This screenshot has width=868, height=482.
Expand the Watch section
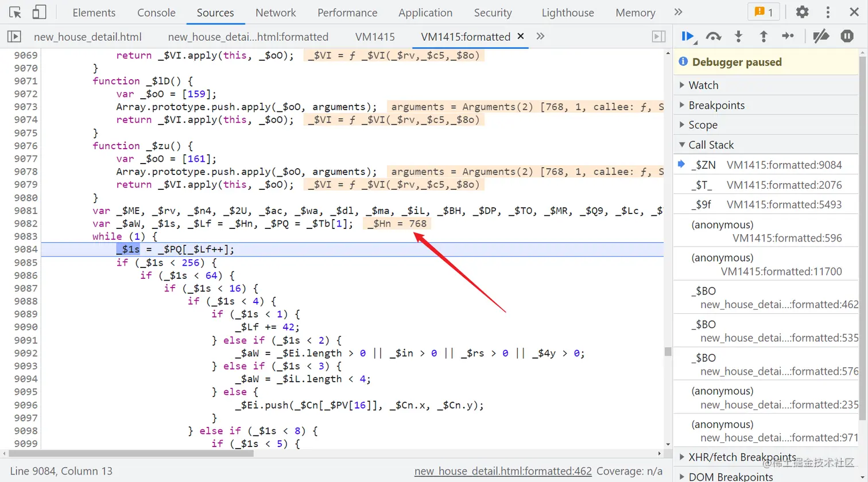(766, 85)
